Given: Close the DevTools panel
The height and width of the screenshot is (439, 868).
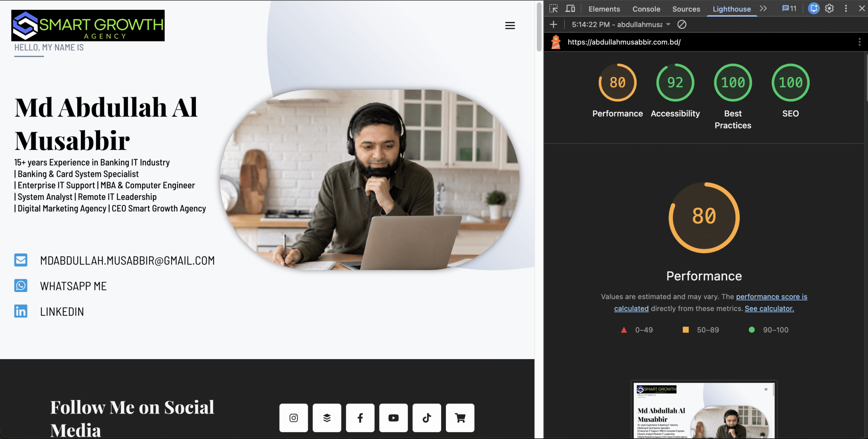Looking at the screenshot, I should (x=862, y=8).
